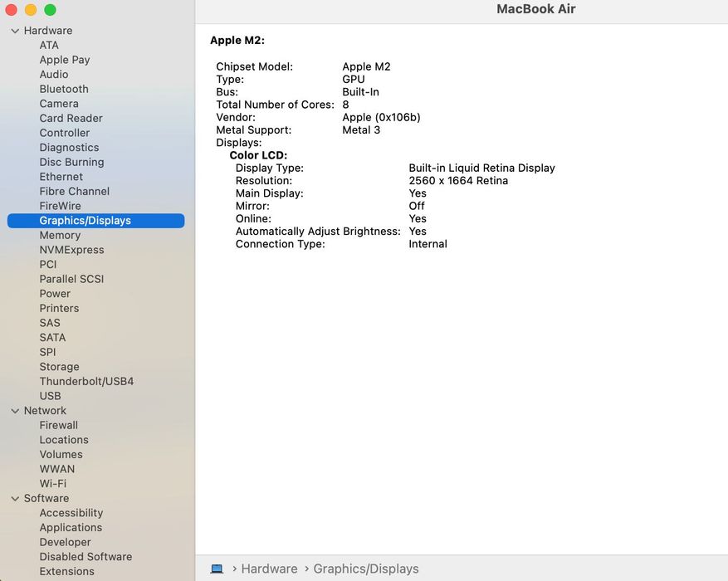Open the Firewall network entry

[x=58, y=425]
